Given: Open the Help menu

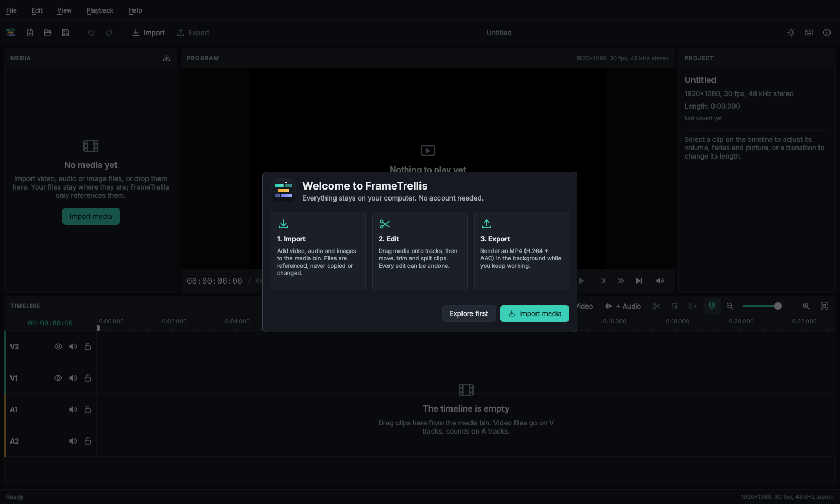Looking at the screenshot, I should tap(135, 10).
